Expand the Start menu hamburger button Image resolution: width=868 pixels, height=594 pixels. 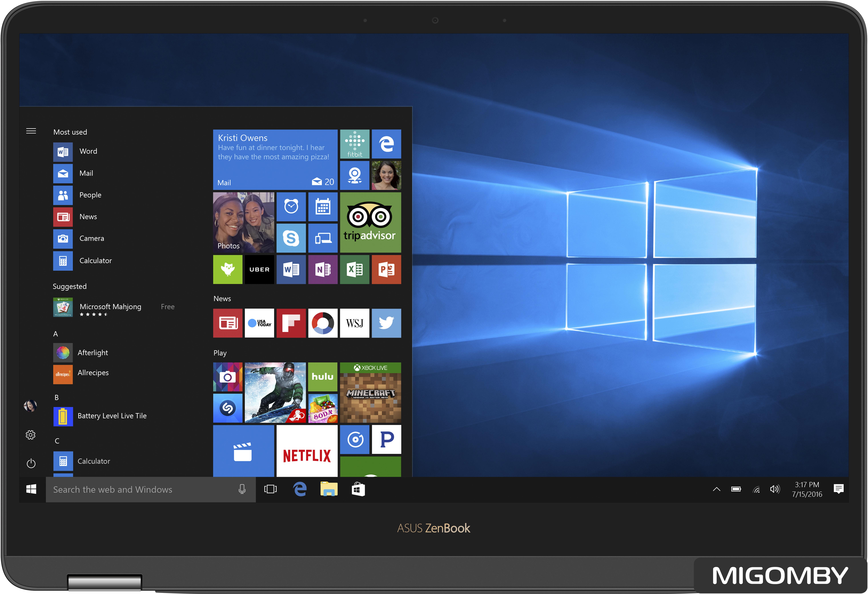pyautogui.click(x=31, y=131)
